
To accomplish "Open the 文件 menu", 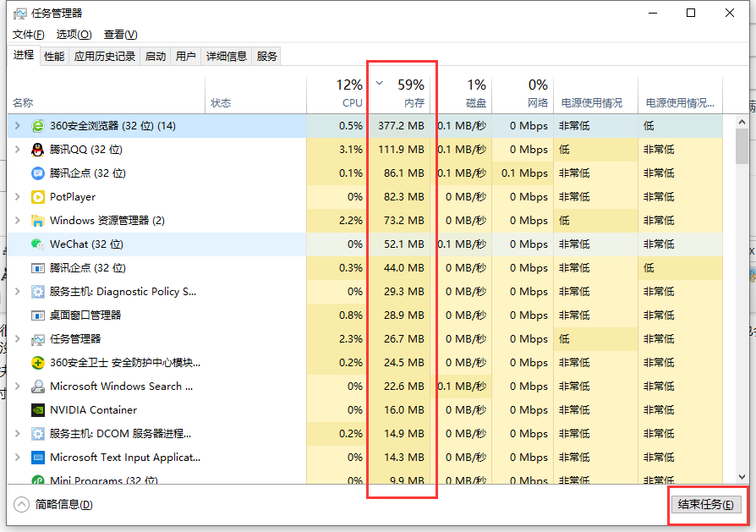I will pos(29,35).
